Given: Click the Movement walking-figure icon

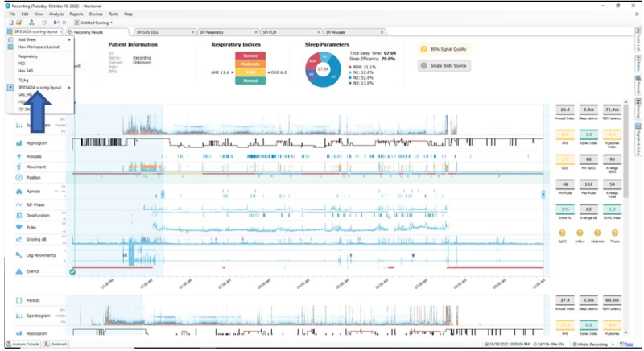Looking at the screenshot, I should coord(19,167).
